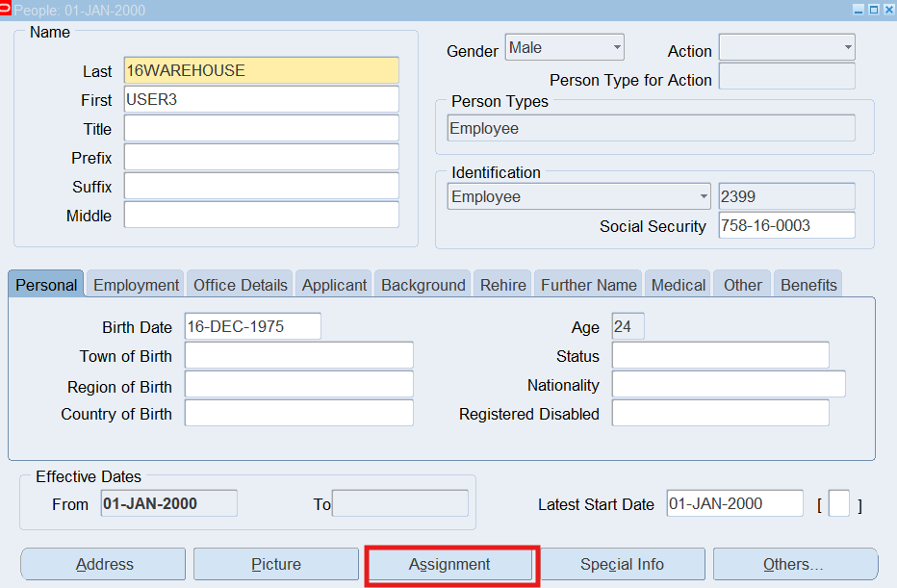Expand the Action dropdown list
Viewport: 897px width, 588px height.
pos(786,48)
